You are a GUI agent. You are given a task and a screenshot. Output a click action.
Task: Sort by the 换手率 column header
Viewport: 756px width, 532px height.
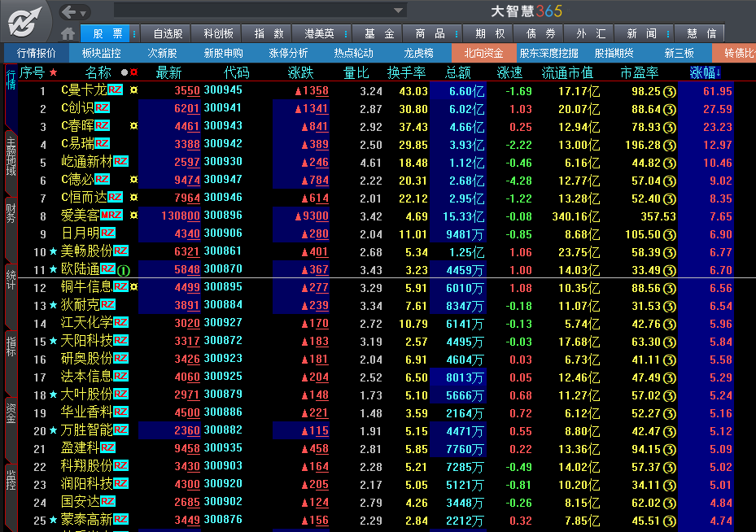tap(406, 72)
